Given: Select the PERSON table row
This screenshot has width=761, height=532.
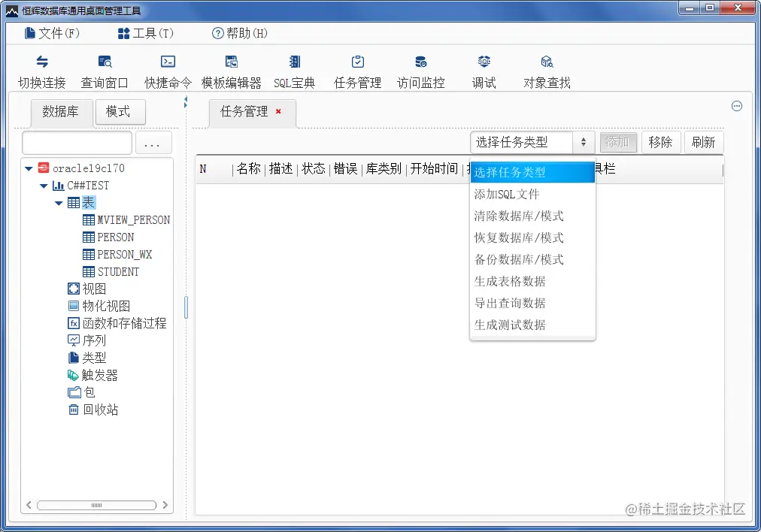Looking at the screenshot, I should pos(108,237).
